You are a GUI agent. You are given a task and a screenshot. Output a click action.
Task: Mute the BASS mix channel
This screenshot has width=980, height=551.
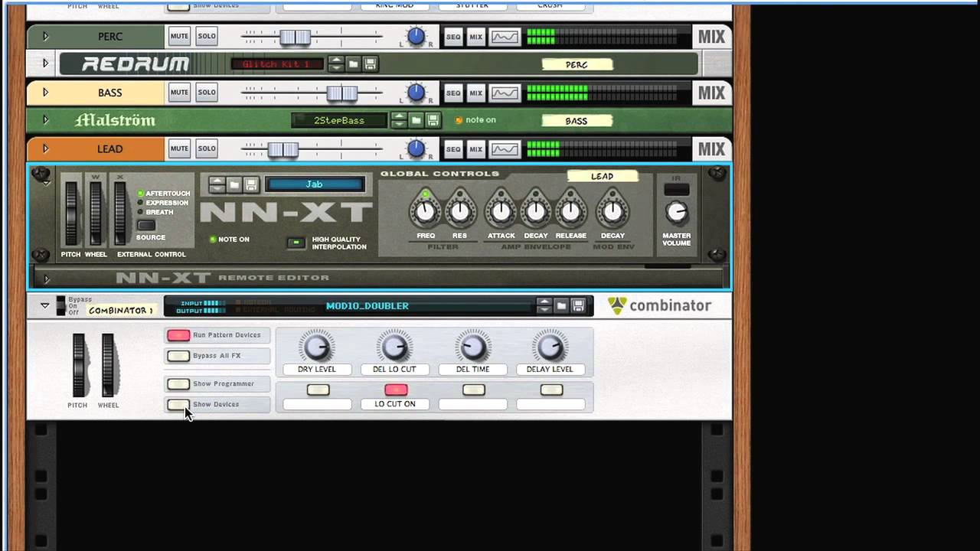(x=179, y=93)
